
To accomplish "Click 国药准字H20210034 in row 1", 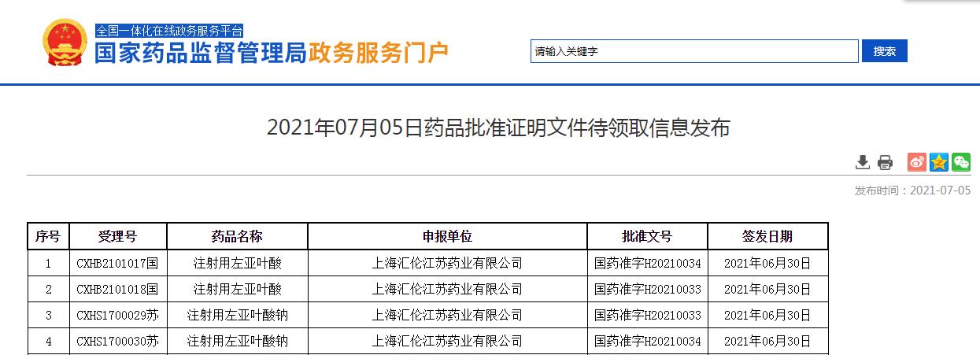I will (647, 263).
